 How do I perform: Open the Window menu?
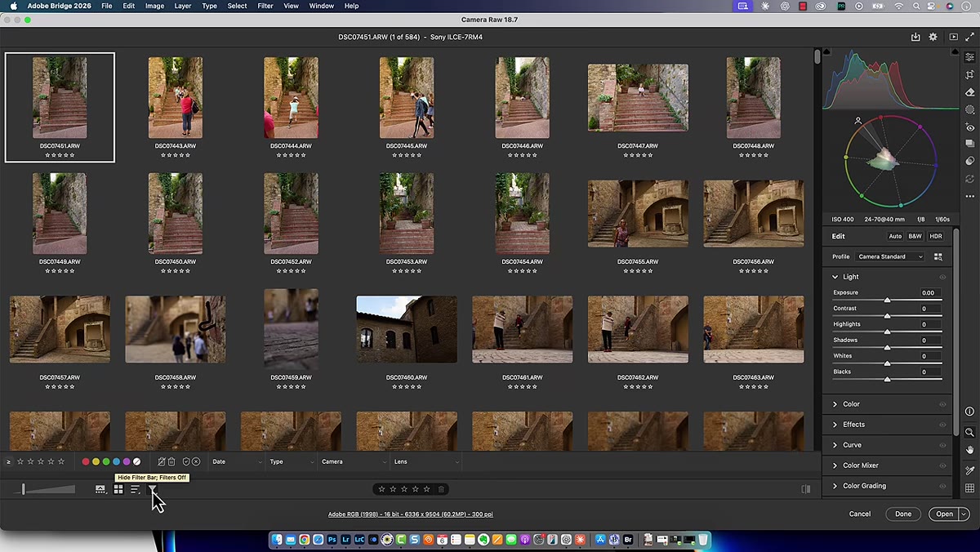pos(321,6)
